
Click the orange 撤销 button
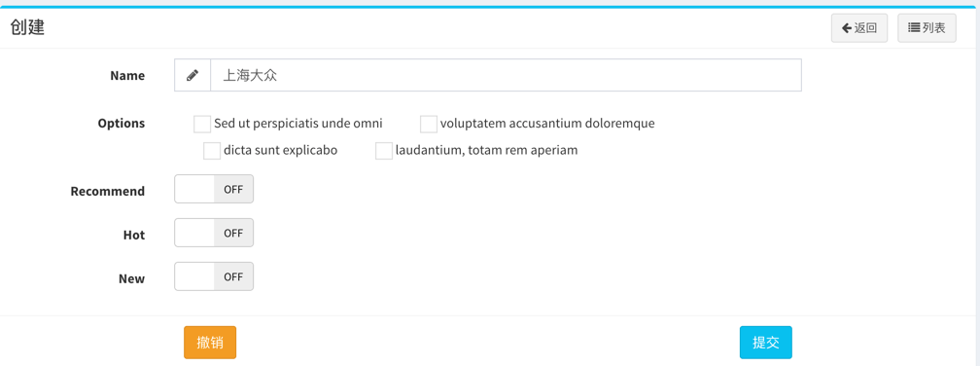click(210, 343)
